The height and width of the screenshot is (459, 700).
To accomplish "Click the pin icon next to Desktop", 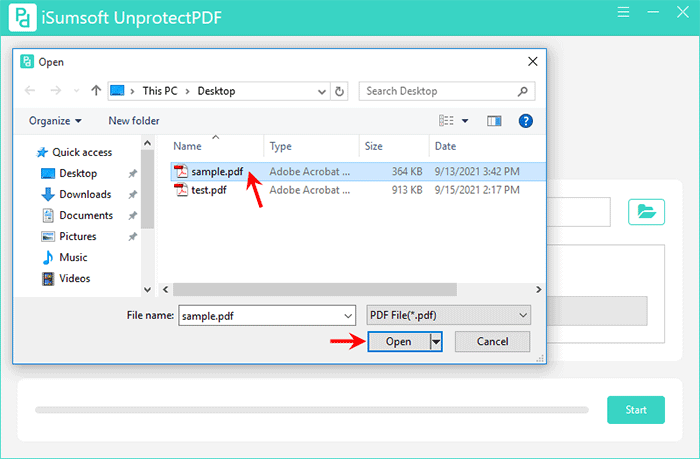I will click(133, 173).
